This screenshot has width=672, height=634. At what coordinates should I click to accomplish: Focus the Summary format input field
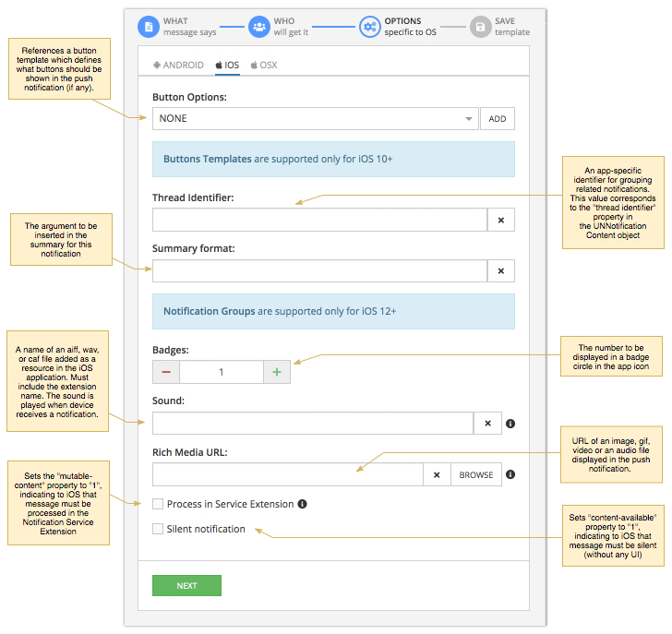pyautogui.click(x=319, y=270)
